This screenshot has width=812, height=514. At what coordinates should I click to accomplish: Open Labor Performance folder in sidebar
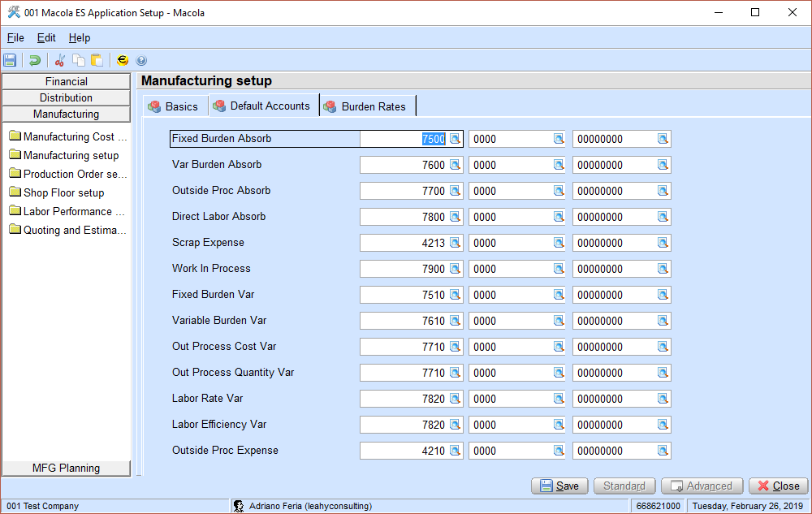67,211
